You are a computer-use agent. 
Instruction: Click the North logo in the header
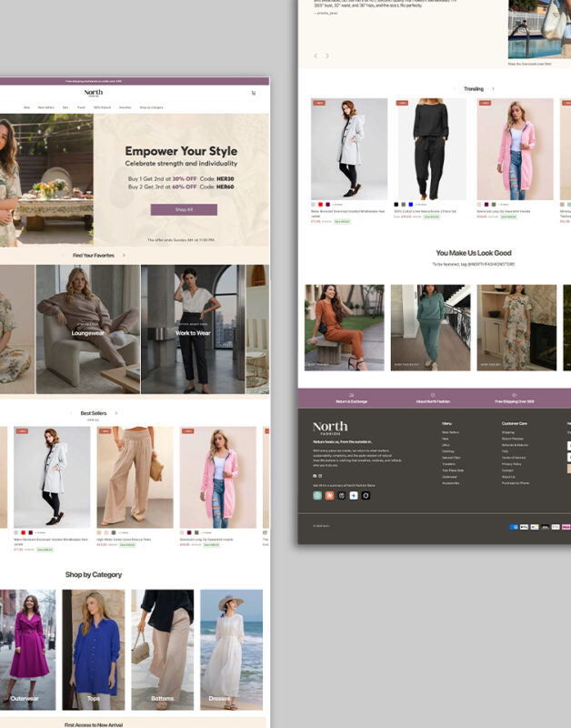pyautogui.click(x=94, y=93)
